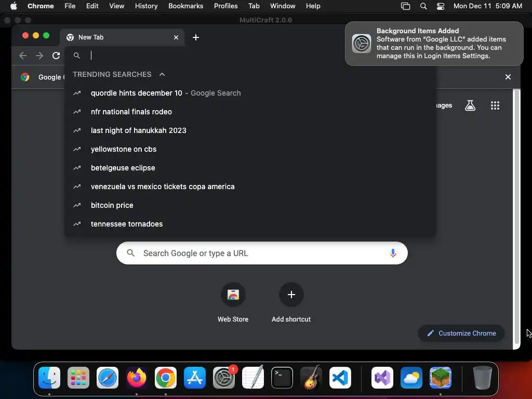Launch Safari from the Dock
The image size is (532, 399).
pos(108,378)
